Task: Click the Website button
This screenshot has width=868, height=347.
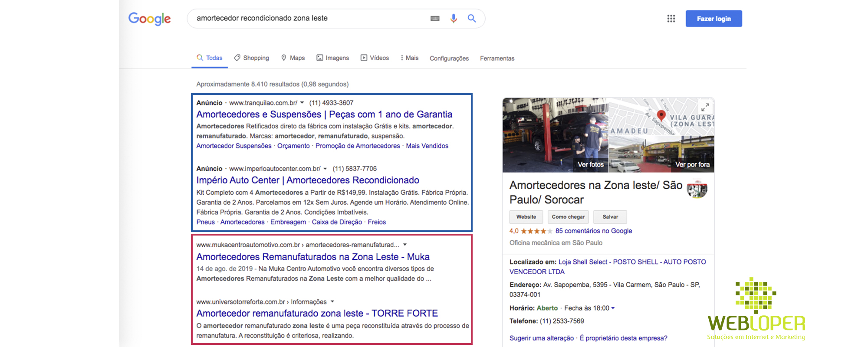Action: click(x=526, y=217)
